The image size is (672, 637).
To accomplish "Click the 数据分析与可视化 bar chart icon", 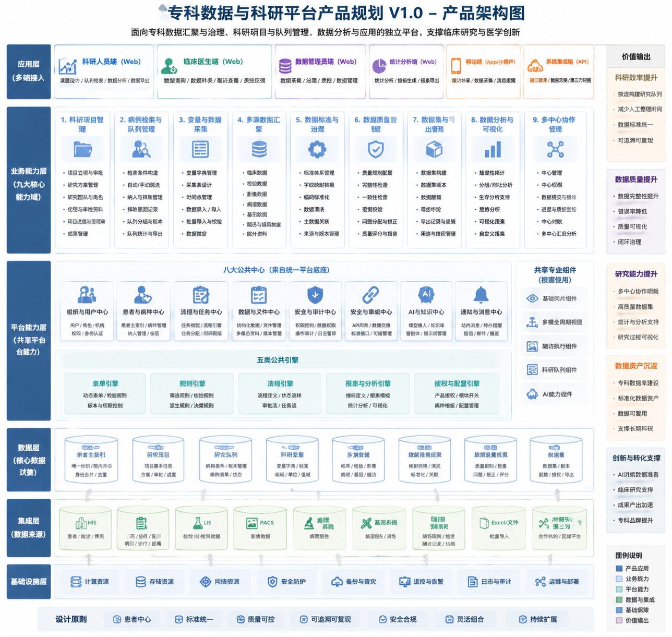I will [x=493, y=149].
